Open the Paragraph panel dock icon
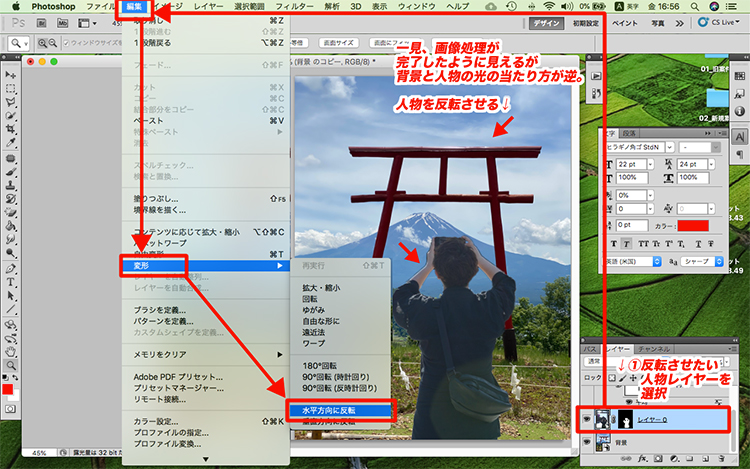 coord(739,154)
